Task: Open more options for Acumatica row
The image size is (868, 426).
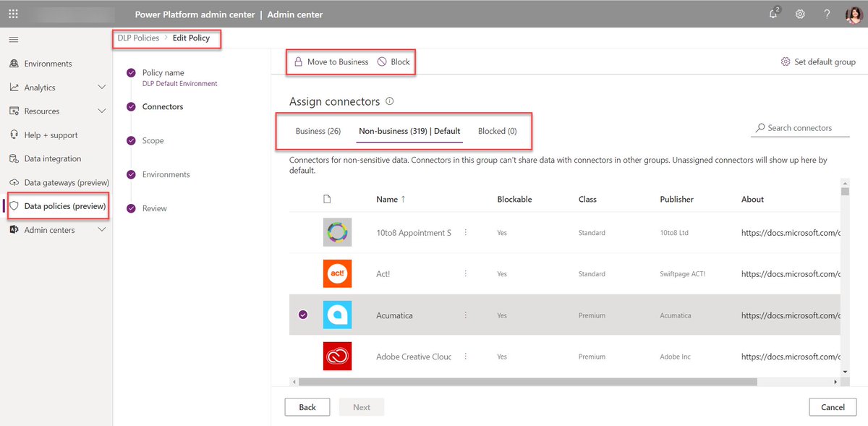Action: pos(466,315)
